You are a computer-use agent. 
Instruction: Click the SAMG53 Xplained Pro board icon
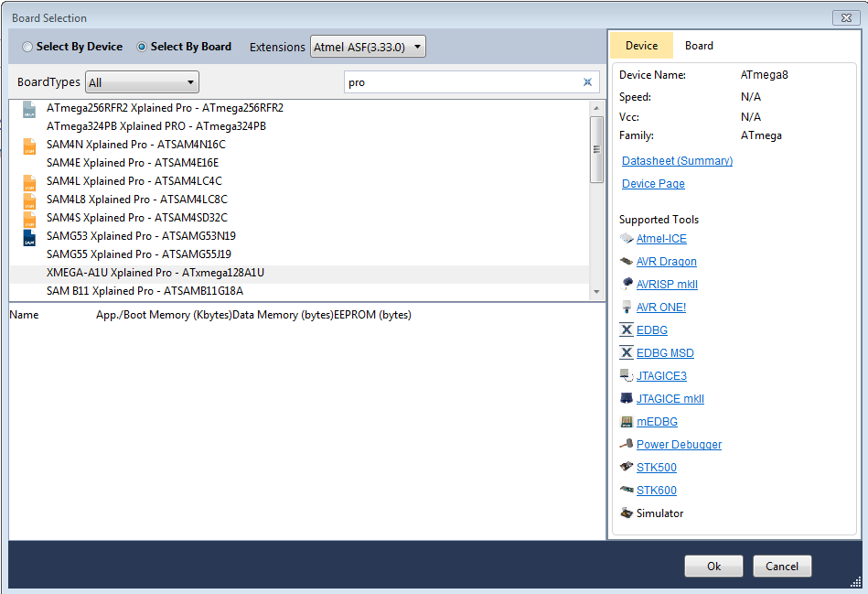point(29,237)
